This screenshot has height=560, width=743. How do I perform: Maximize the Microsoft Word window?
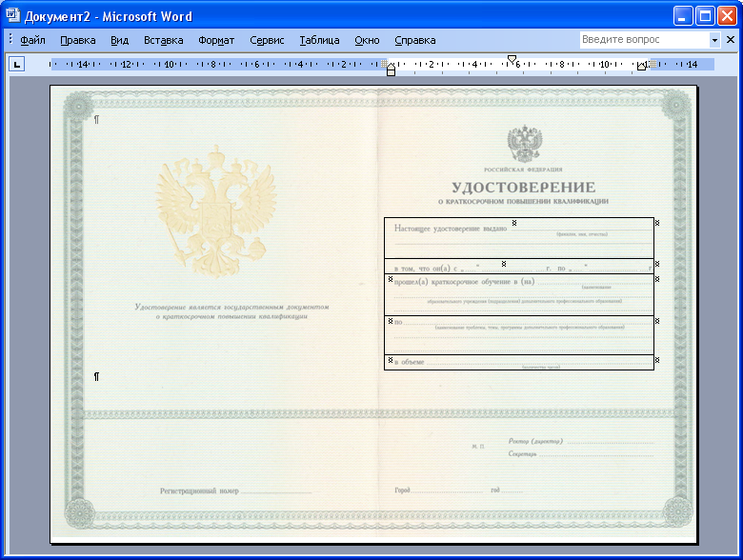click(705, 16)
